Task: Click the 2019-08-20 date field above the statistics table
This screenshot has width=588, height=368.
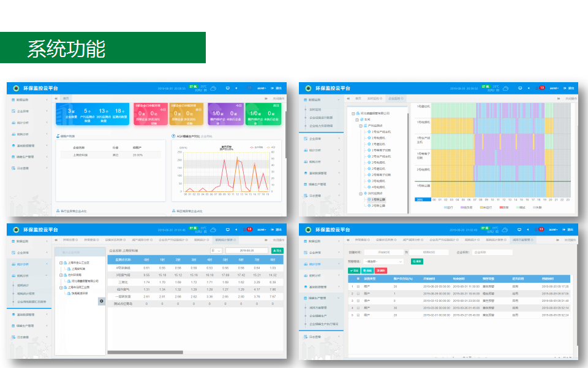Action: point(246,250)
